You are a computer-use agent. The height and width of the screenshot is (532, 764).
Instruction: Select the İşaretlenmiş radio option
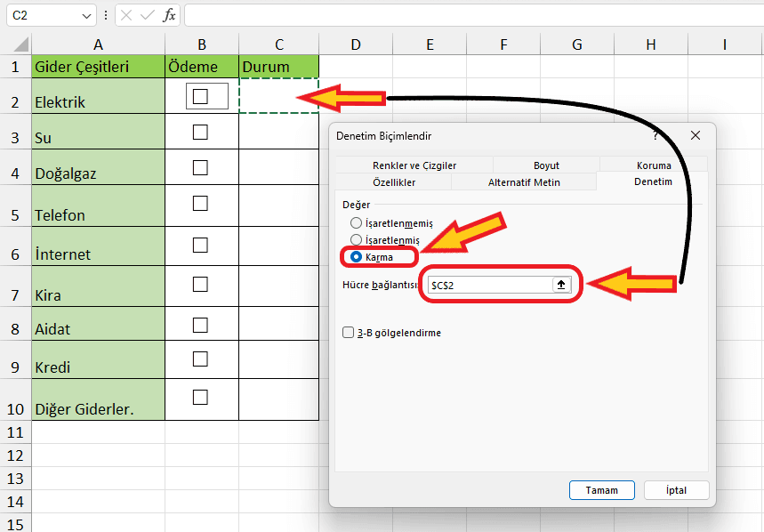[x=357, y=240]
